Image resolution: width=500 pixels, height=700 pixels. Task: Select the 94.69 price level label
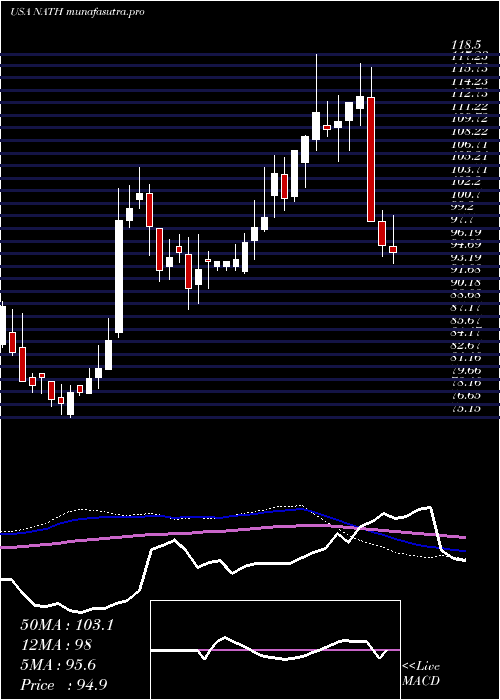tap(466, 245)
